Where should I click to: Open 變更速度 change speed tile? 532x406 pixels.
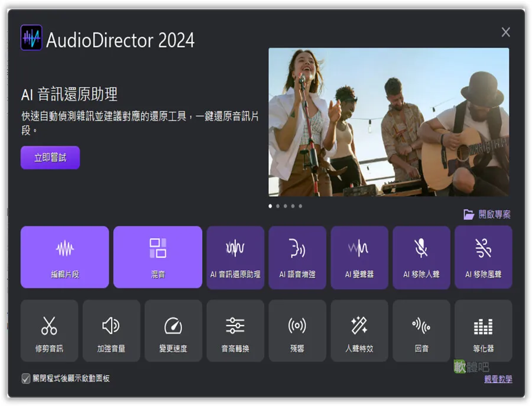(x=173, y=331)
